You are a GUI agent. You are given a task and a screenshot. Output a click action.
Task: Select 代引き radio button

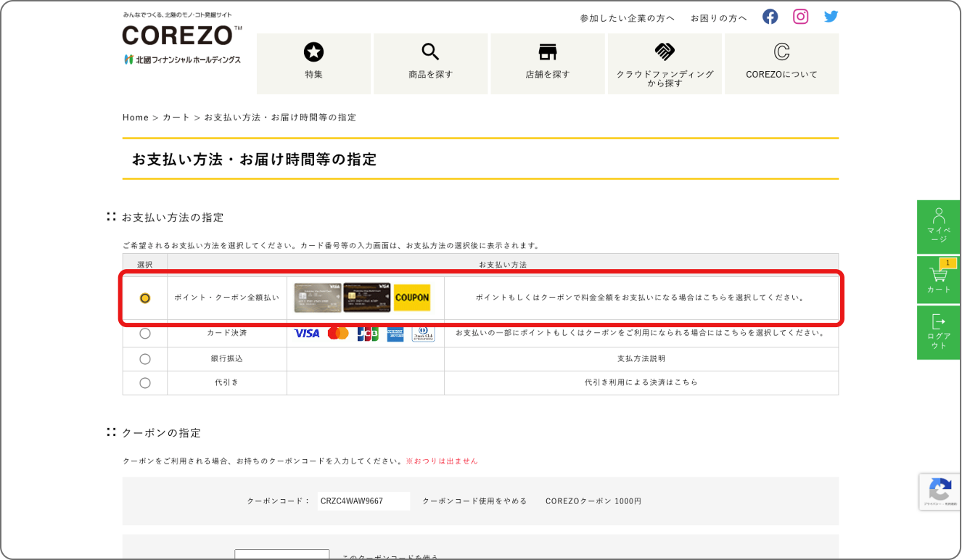coord(145,383)
